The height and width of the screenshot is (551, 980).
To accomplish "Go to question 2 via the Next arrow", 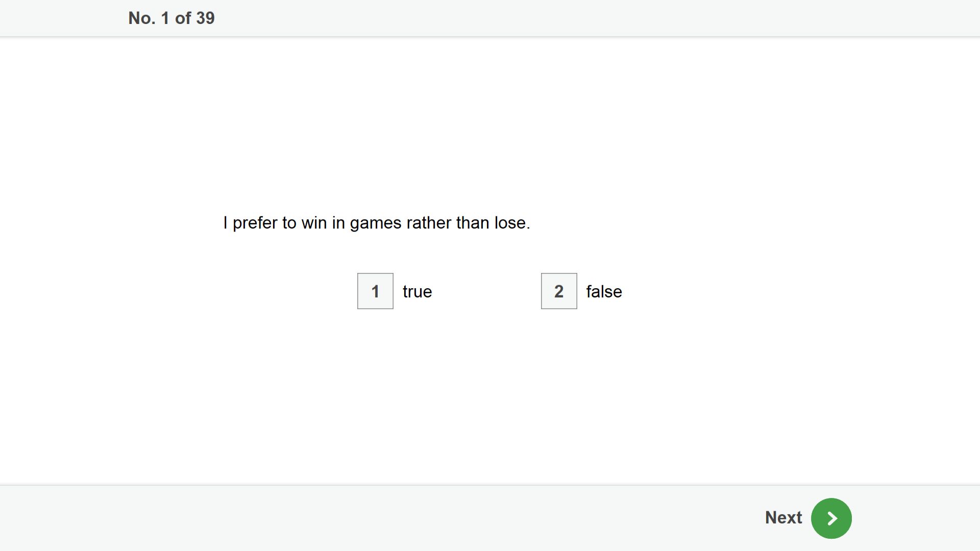I will click(831, 518).
